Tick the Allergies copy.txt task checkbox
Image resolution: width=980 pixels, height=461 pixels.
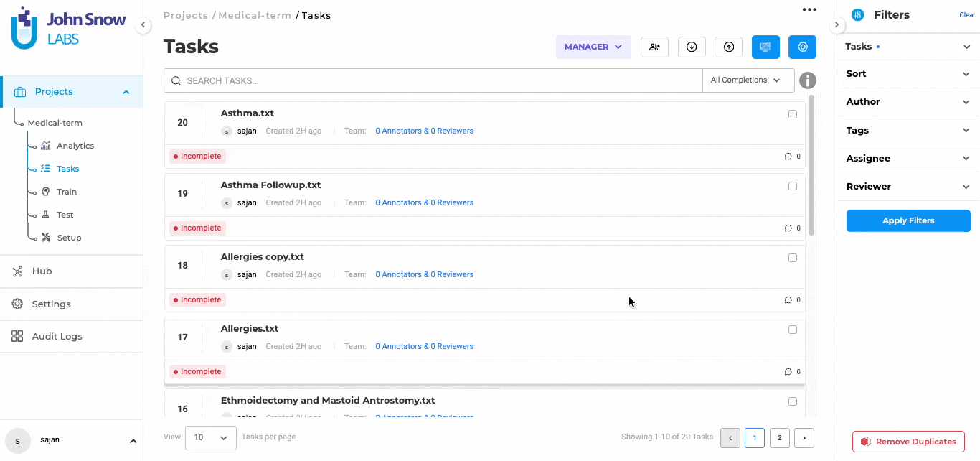(x=793, y=258)
